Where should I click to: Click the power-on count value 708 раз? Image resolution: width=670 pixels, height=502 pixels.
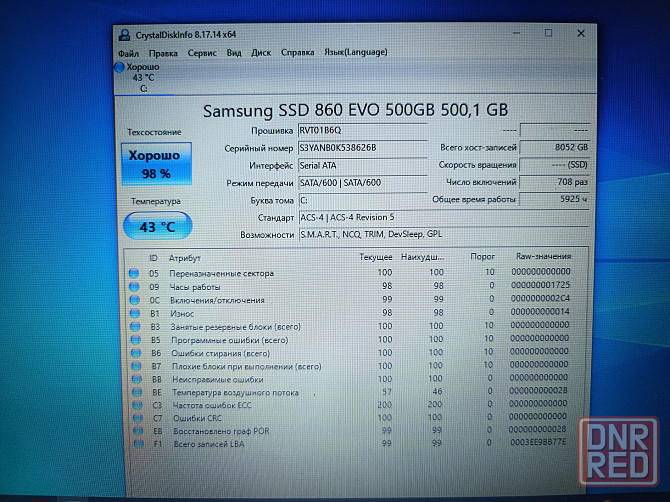point(554,182)
